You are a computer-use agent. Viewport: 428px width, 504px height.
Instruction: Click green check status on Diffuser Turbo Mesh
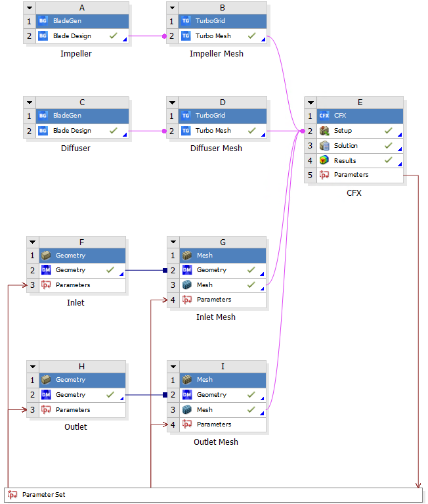[252, 131]
